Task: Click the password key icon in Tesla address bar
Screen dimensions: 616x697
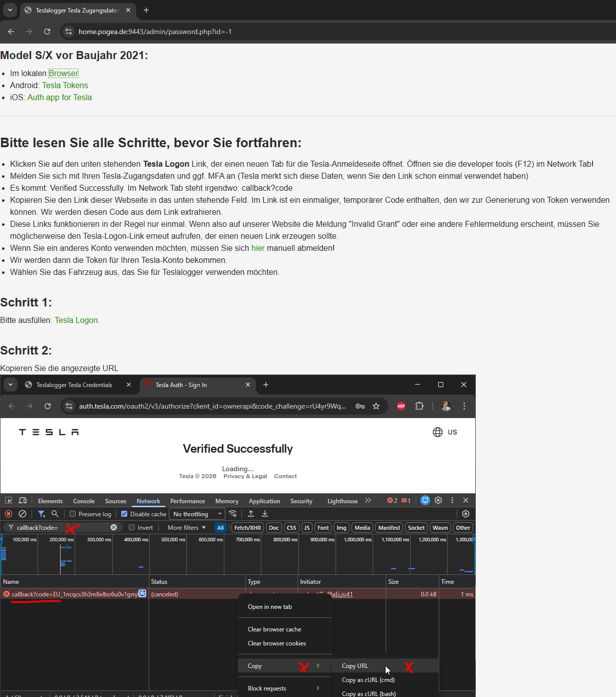Action: coord(360,406)
